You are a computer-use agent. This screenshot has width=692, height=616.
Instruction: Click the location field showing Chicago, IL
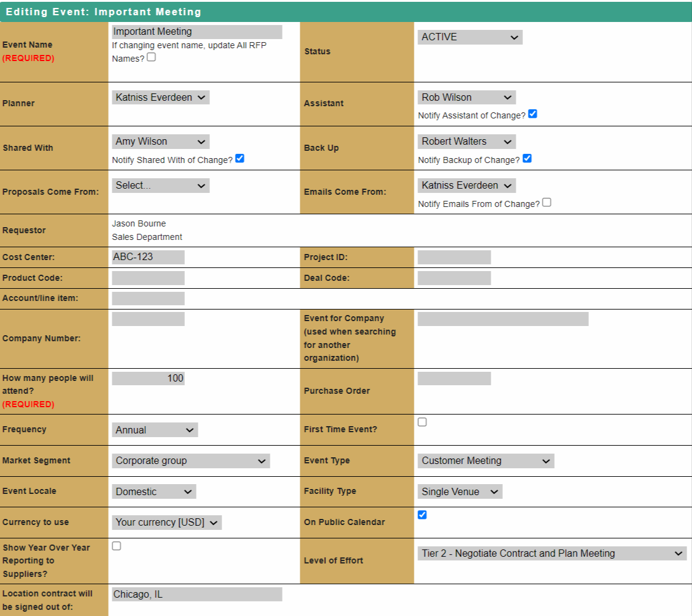[x=196, y=594]
